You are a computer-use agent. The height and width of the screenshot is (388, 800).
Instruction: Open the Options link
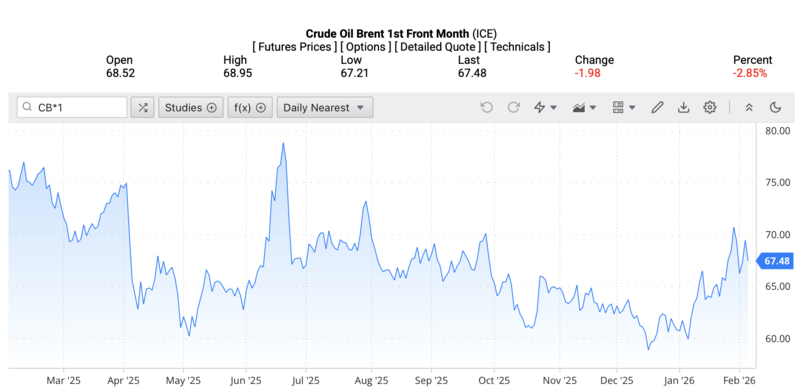tap(366, 47)
